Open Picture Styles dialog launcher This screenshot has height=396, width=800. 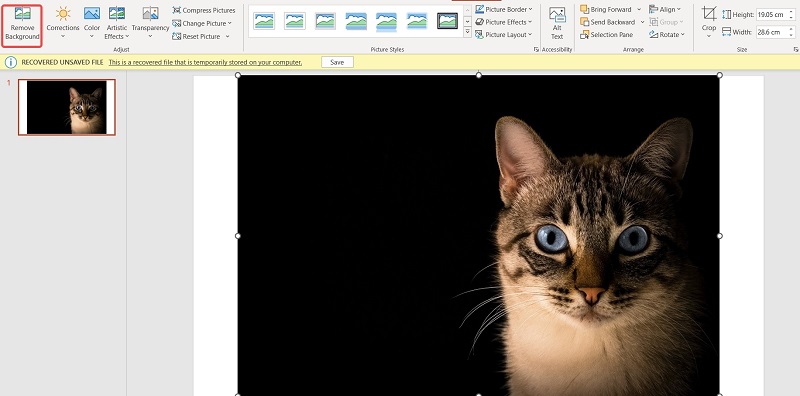tap(536, 50)
